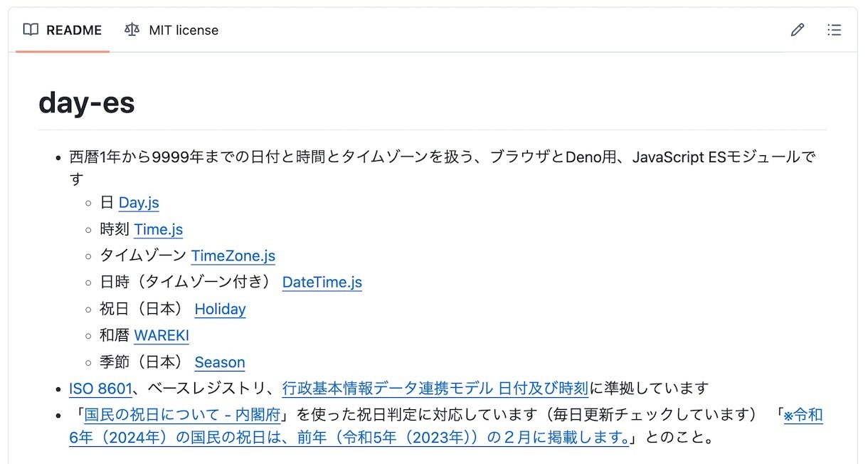Click the book icon beside README
Screen dimensions: 868x464
coord(31,30)
